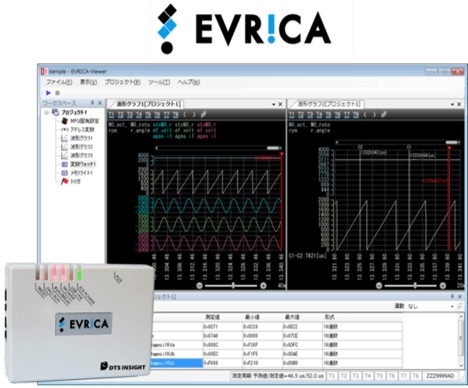Screen dimensions: 468x388
Task: Pin the ワークスペース panel with pushpin icon
Action: [92, 103]
